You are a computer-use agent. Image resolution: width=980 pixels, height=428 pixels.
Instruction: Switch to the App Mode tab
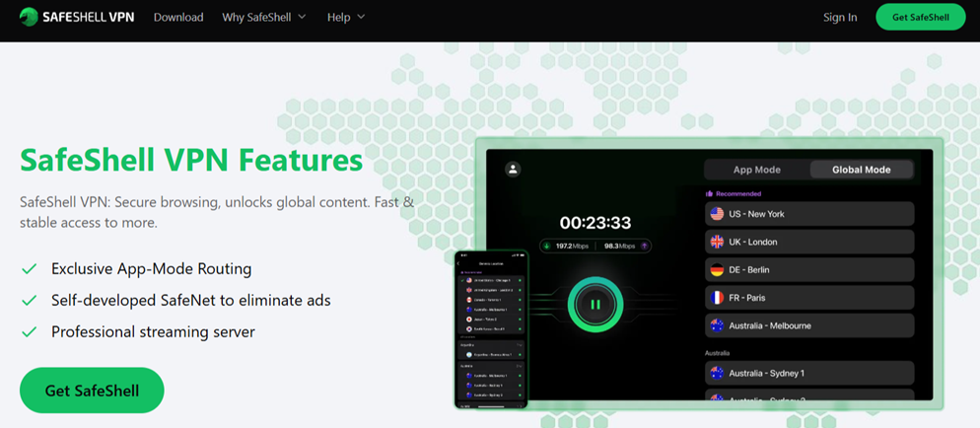pos(757,170)
